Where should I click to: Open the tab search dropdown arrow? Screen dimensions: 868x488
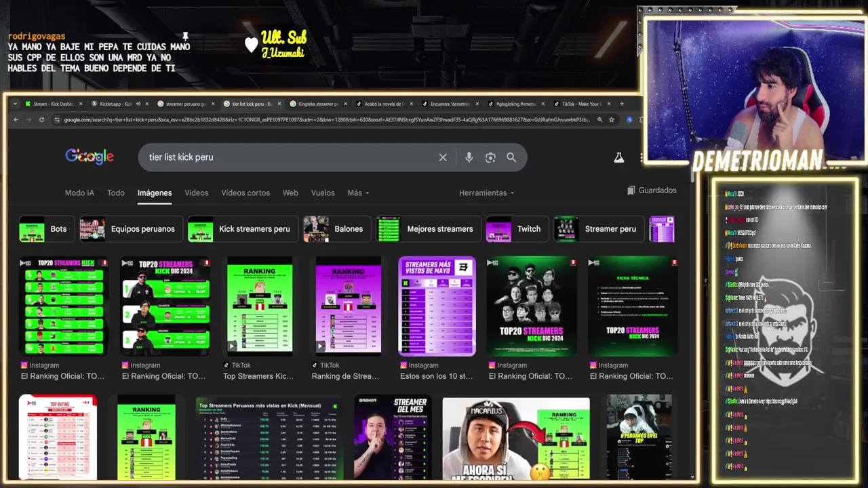(15, 104)
